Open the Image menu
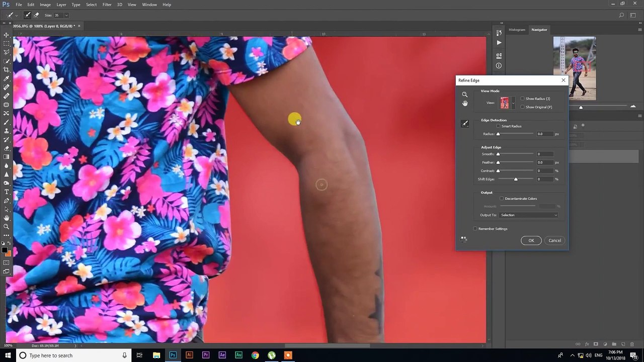 pyautogui.click(x=45, y=5)
